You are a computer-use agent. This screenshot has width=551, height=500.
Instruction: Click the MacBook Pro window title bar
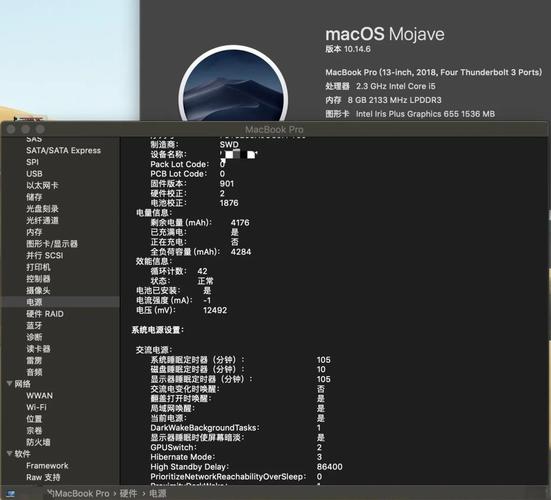click(274, 129)
